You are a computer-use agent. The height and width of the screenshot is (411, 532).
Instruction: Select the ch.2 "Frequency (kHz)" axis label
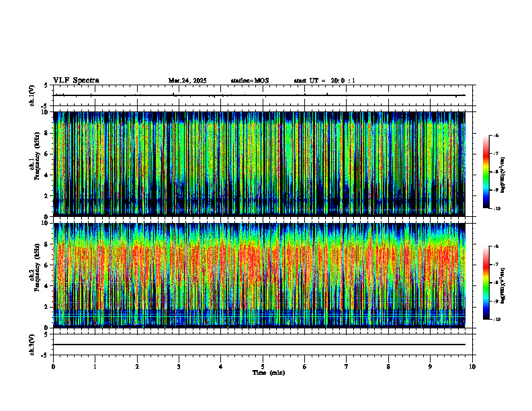tap(37, 267)
